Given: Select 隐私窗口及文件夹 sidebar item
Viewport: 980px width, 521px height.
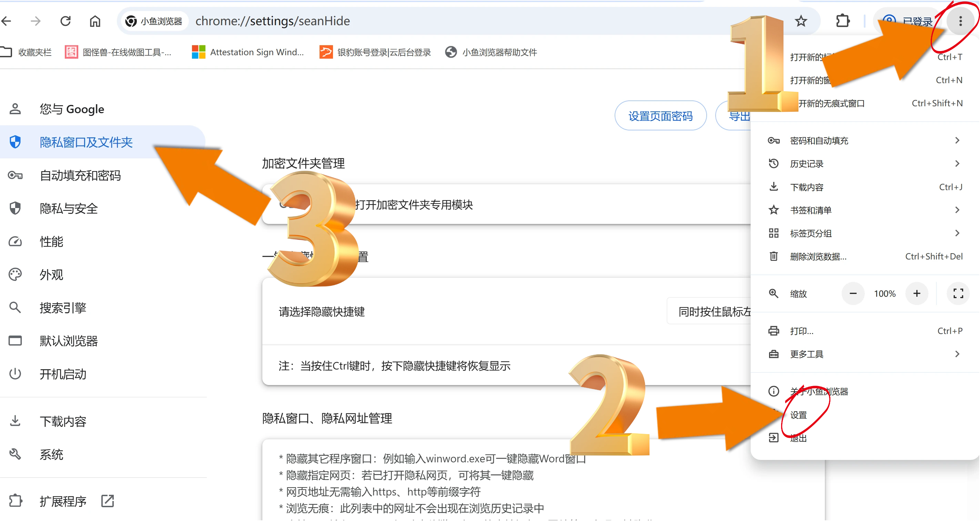Looking at the screenshot, I should 103,142.
